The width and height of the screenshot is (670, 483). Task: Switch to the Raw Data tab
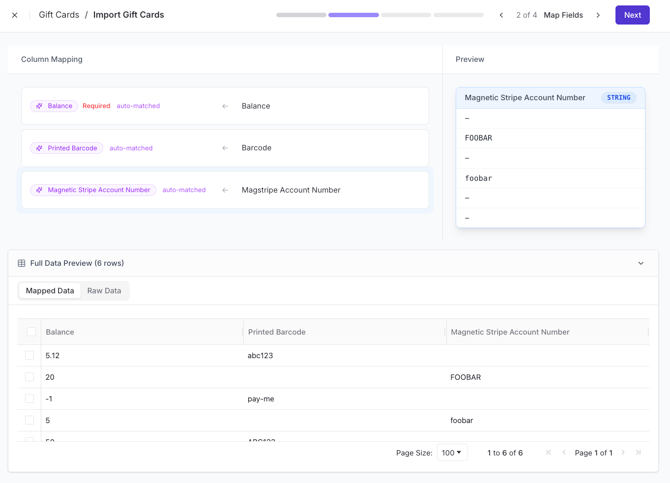(x=104, y=291)
